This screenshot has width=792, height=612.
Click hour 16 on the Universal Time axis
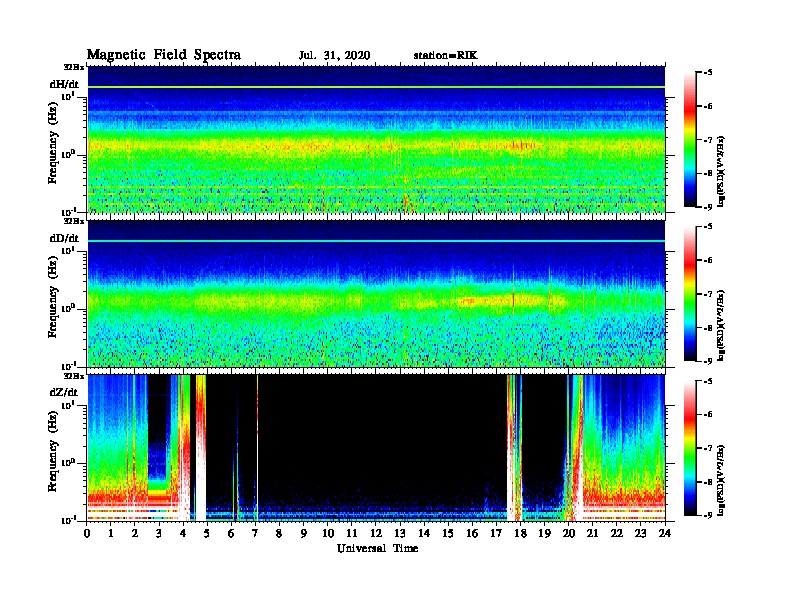pyautogui.click(x=472, y=533)
